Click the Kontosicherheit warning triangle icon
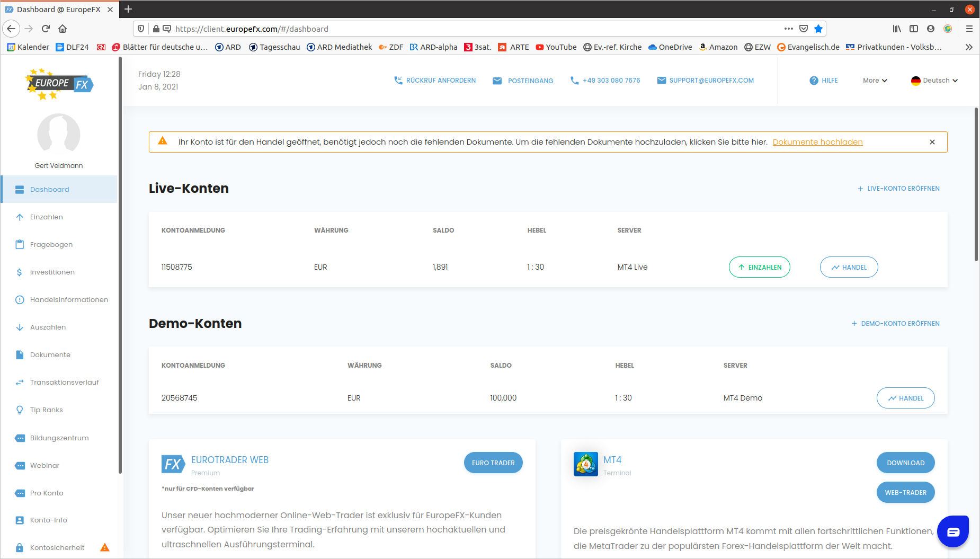Screen dimensions: 980x559 (105, 547)
